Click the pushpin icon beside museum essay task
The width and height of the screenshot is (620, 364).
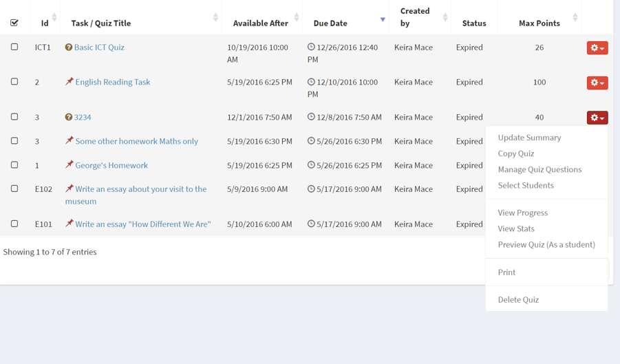[x=70, y=188]
